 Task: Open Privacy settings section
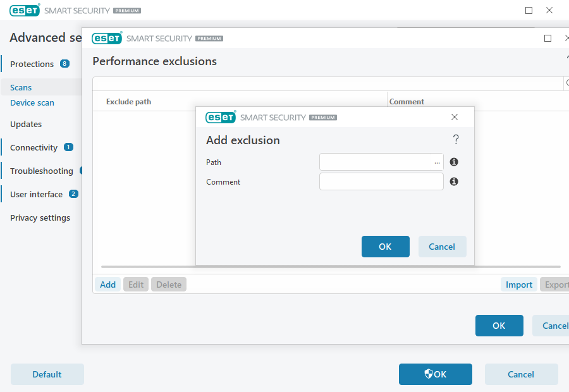pos(40,217)
